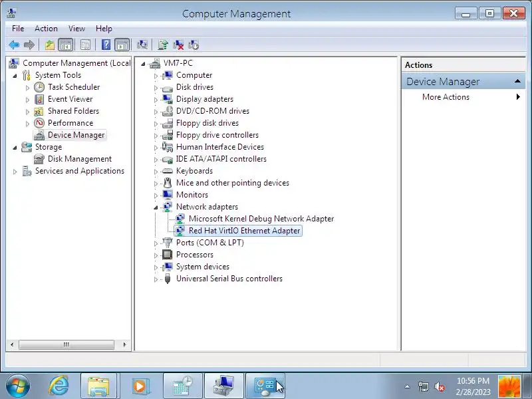
Task: Click left arrow of tree horizontal scrollbar
Action: pyautogui.click(x=12, y=344)
